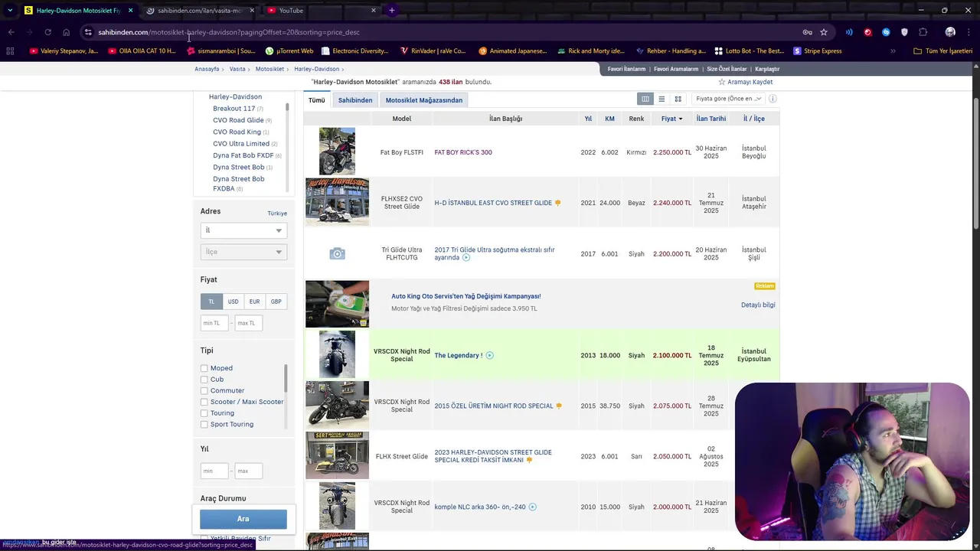The image size is (980, 551).
Task: Enter minimum price in min TL field
Action: coord(214,323)
